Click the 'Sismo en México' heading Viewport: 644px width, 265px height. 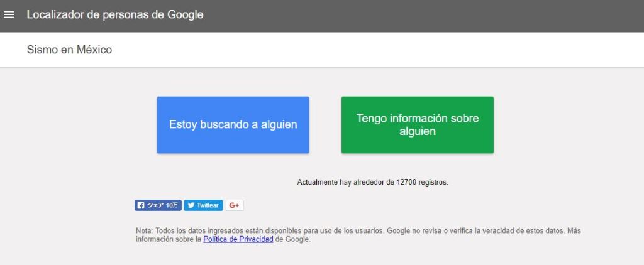[x=69, y=50]
